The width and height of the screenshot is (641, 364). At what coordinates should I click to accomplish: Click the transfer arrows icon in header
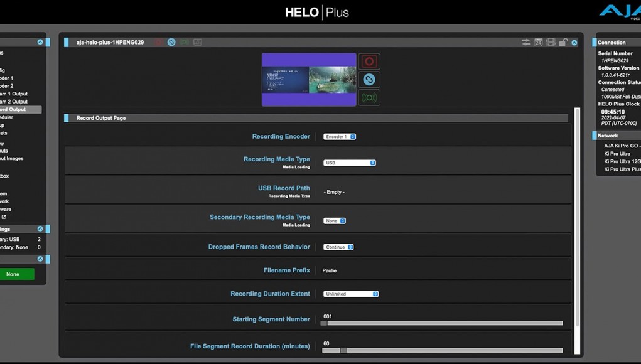tap(525, 42)
